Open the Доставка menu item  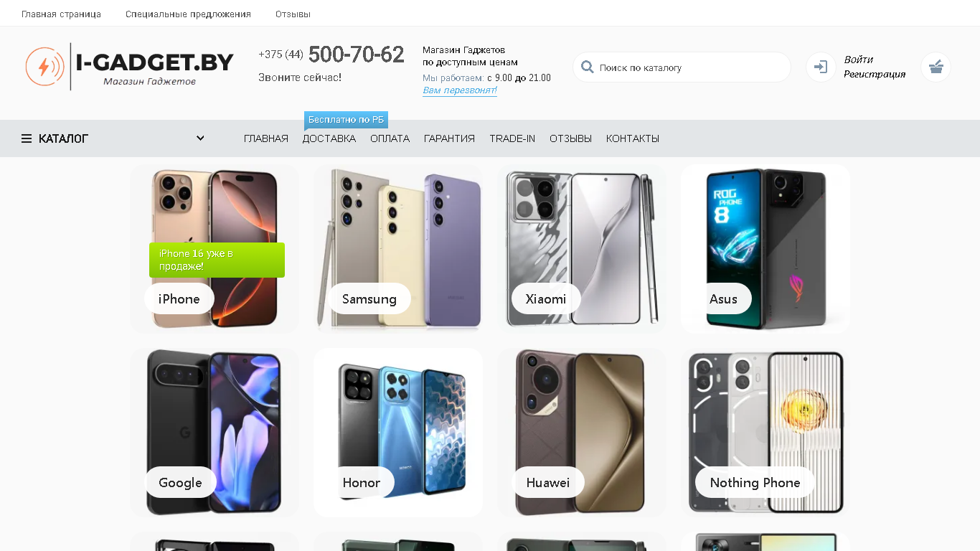coord(329,138)
